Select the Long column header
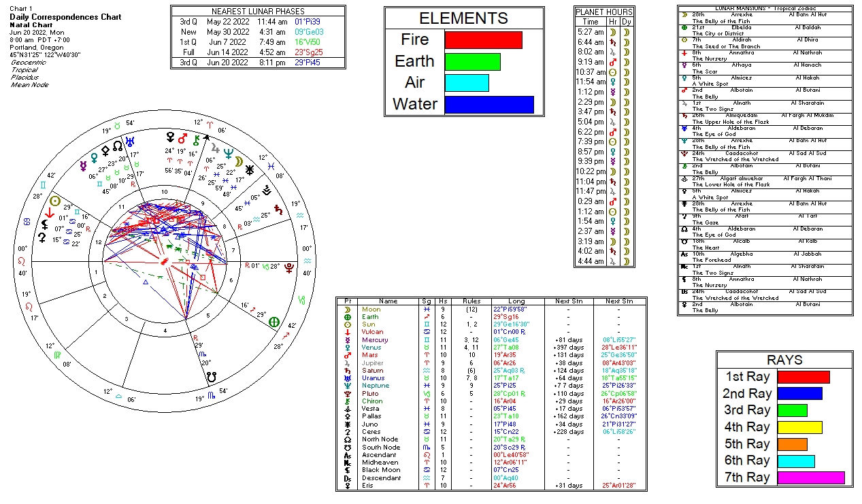The height and width of the screenshot is (504, 862). [x=518, y=301]
